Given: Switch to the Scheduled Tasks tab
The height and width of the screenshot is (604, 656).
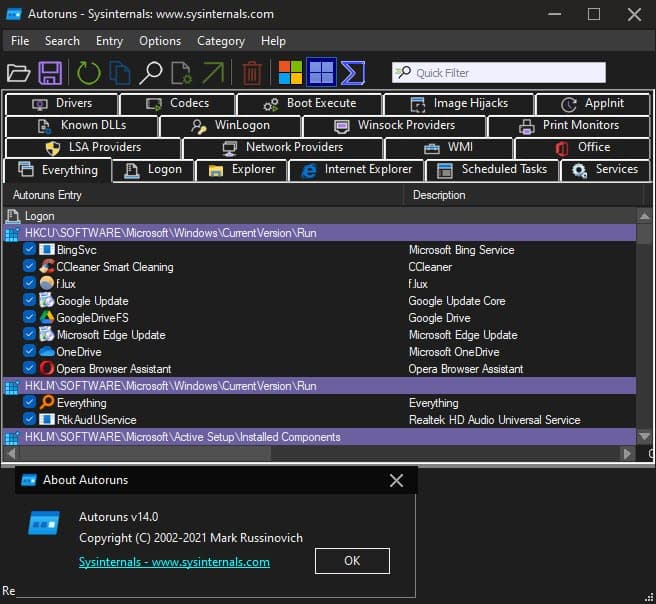Looking at the screenshot, I should click(492, 170).
